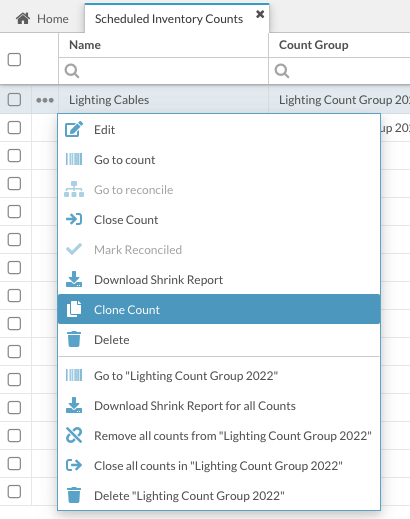Close the Scheduled Inventory Counts tab
The height and width of the screenshot is (519, 410).
(260, 14)
